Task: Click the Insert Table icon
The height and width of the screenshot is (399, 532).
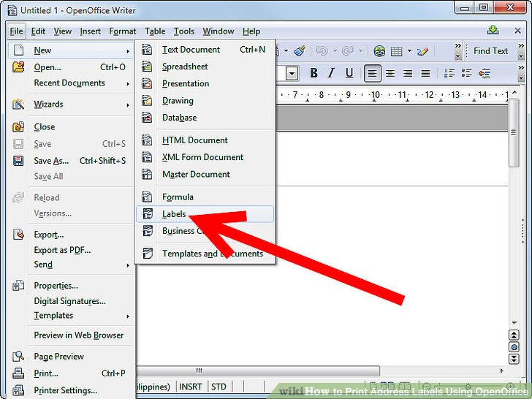Action: pyautogui.click(x=396, y=51)
